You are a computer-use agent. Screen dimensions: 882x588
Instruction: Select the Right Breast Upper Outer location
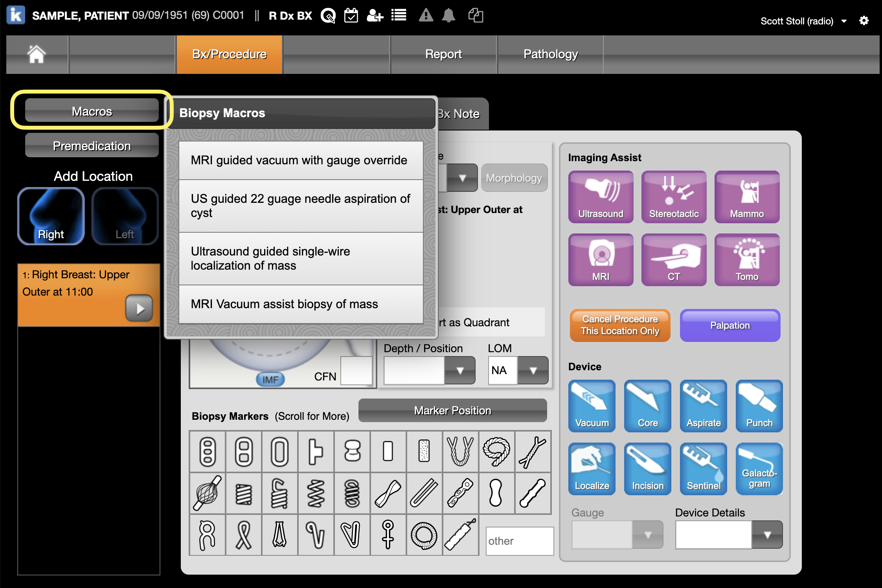89,295
